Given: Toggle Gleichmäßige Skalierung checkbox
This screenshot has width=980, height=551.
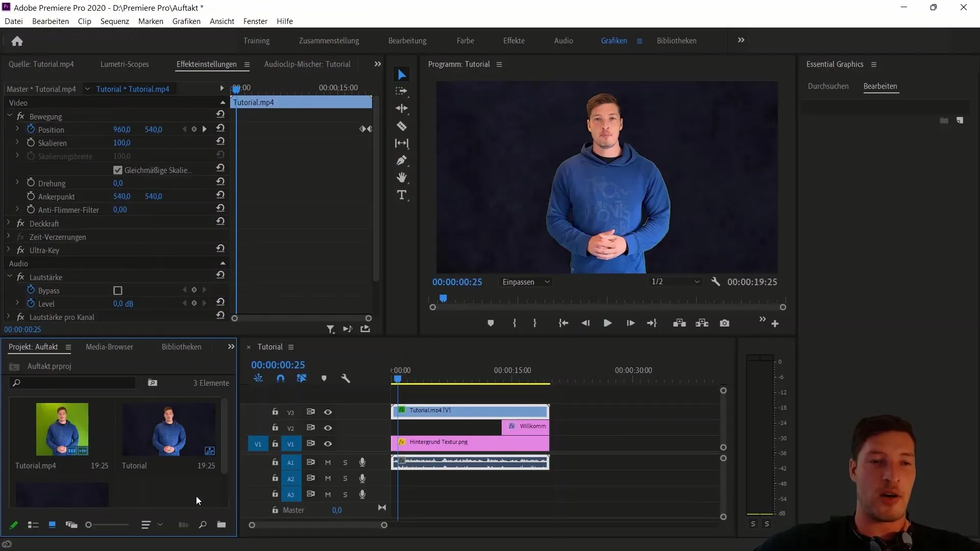Looking at the screenshot, I should click(x=118, y=170).
